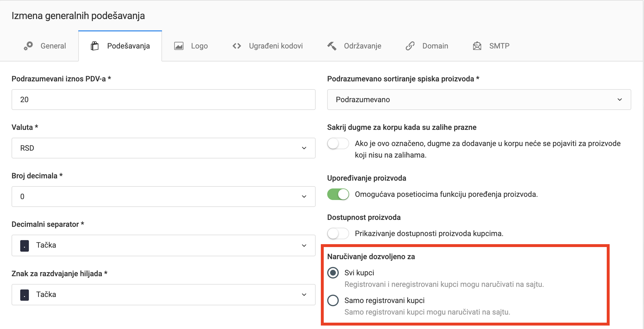
Task: Click the dot icon in Decimalni separator field
Action: click(24, 245)
